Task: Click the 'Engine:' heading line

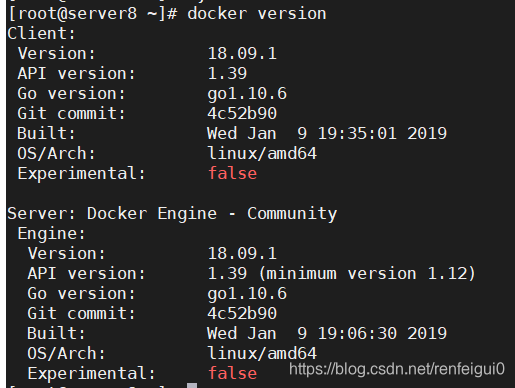Action: 52,234
